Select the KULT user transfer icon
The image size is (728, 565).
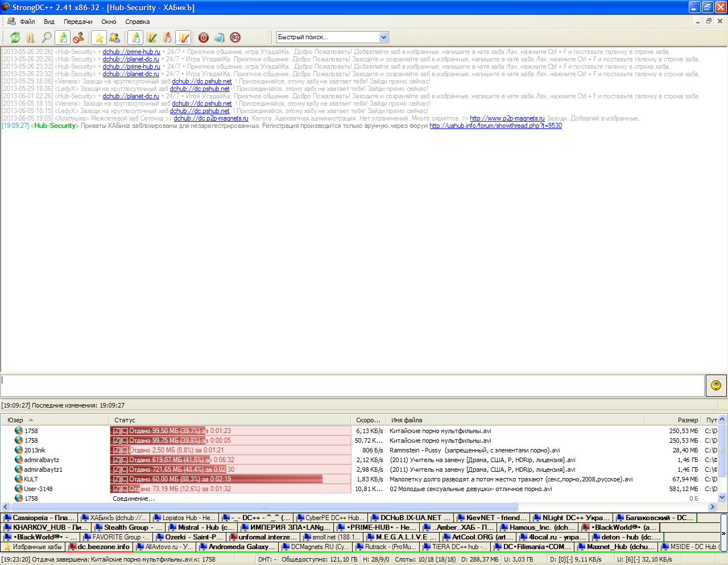tap(19, 479)
